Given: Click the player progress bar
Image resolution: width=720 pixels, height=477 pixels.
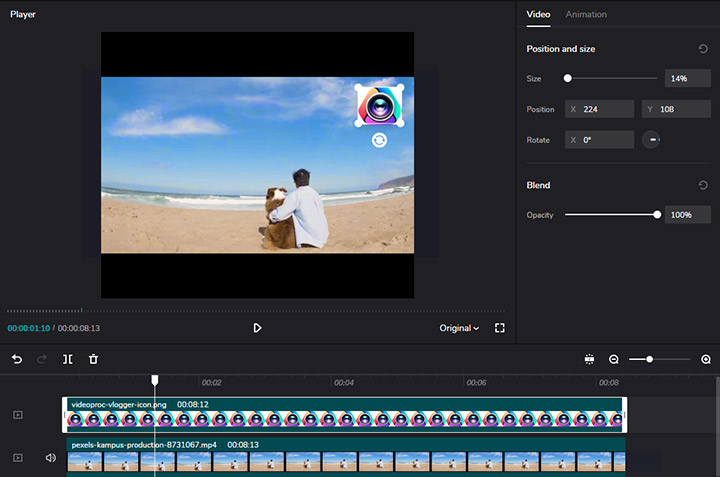Looking at the screenshot, I should 256,311.
